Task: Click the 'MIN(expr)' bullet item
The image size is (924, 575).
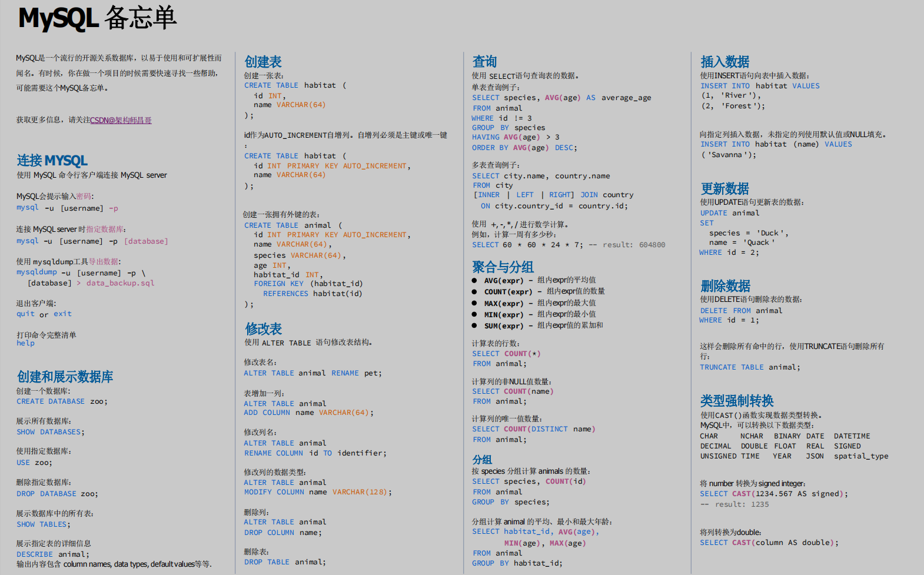Action: (534, 315)
